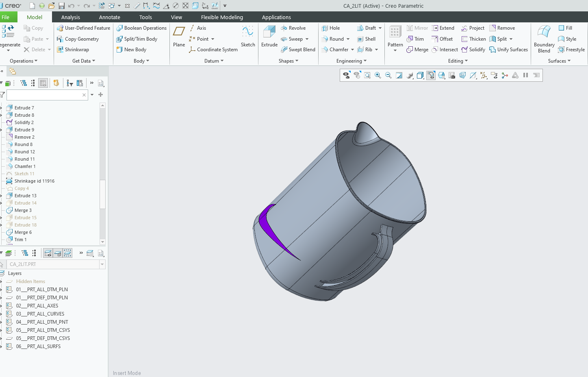Viewport: 588px width, 377px height.
Task: Click the Revolve tool
Action: click(293, 28)
